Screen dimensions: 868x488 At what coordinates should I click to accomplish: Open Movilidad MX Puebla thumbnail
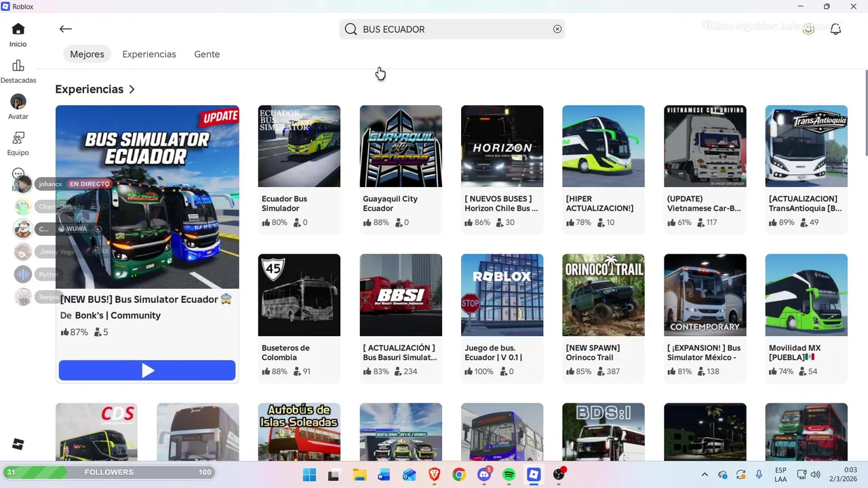806,295
